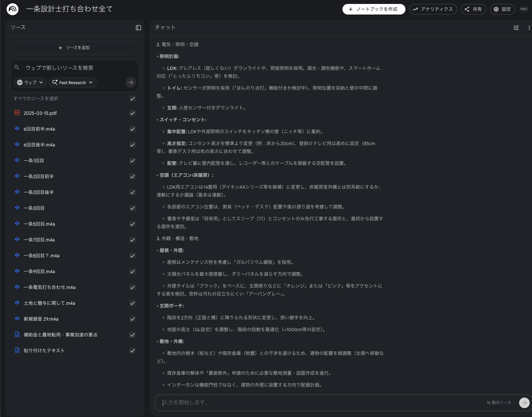Open source 土地と贈与に関して.m4a

point(49,303)
